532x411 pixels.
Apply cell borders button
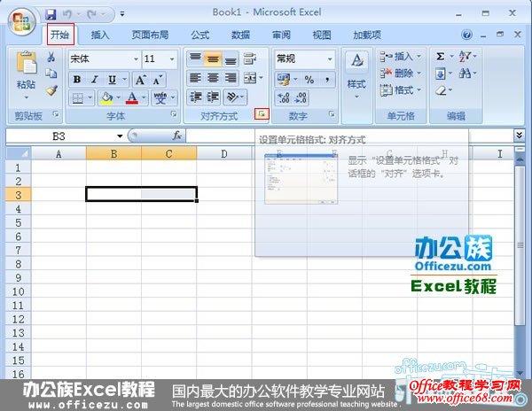[78, 98]
